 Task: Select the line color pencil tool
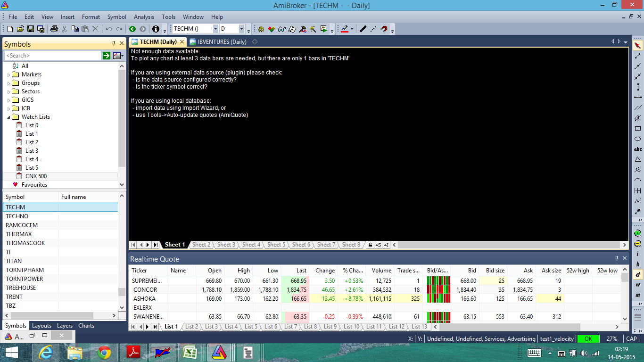[345, 29]
